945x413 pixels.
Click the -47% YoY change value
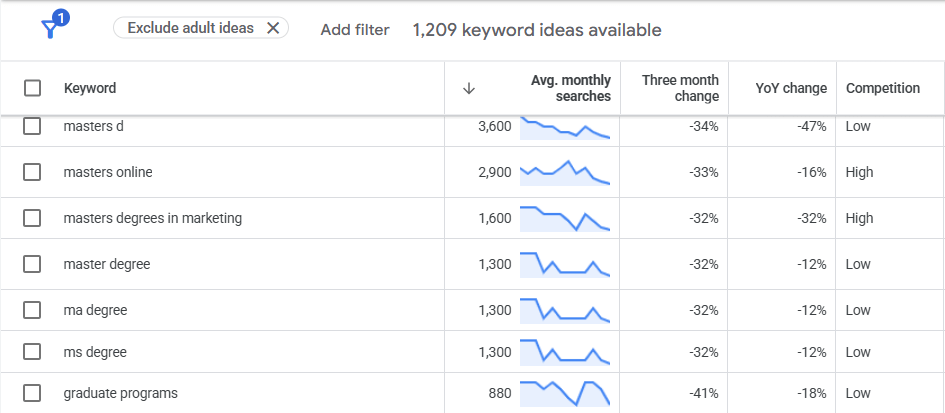click(x=811, y=127)
